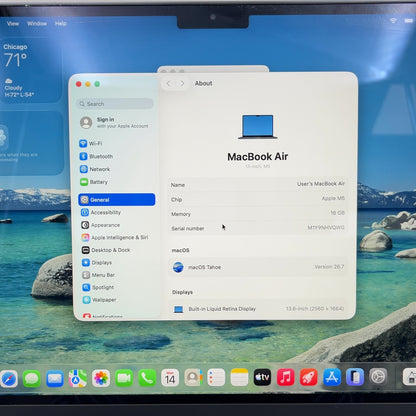This screenshot has width=416, height=416.
Task: Open Calendar from the Dock
Action: pos(170,378)
